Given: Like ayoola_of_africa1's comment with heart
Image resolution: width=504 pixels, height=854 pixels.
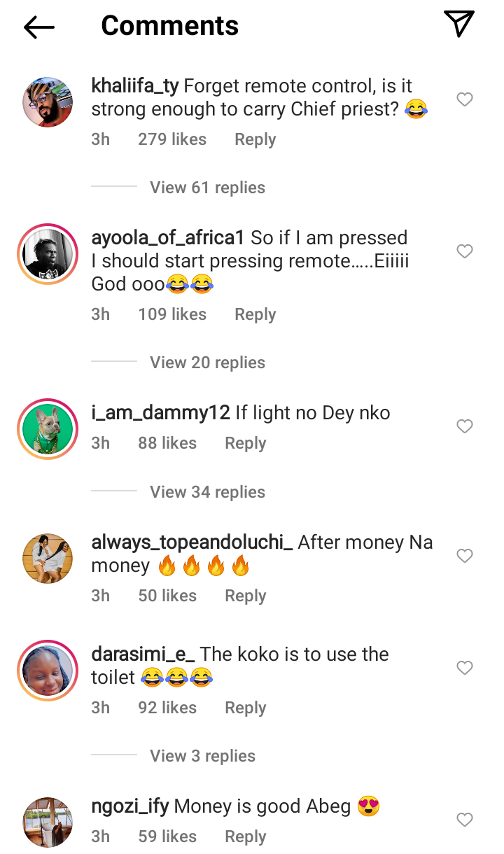Looking at the screenshot, I should click(x=465, y=251).
